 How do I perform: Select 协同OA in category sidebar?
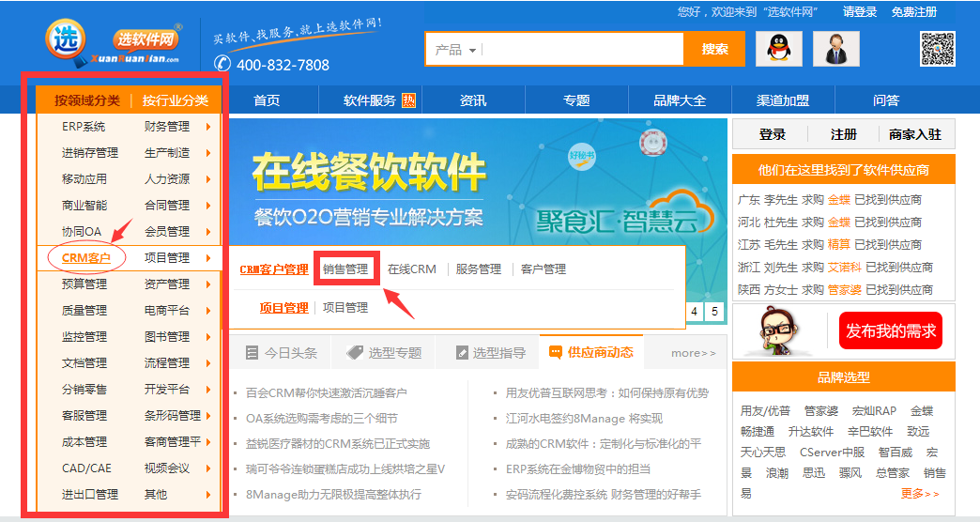pos(82,231)
